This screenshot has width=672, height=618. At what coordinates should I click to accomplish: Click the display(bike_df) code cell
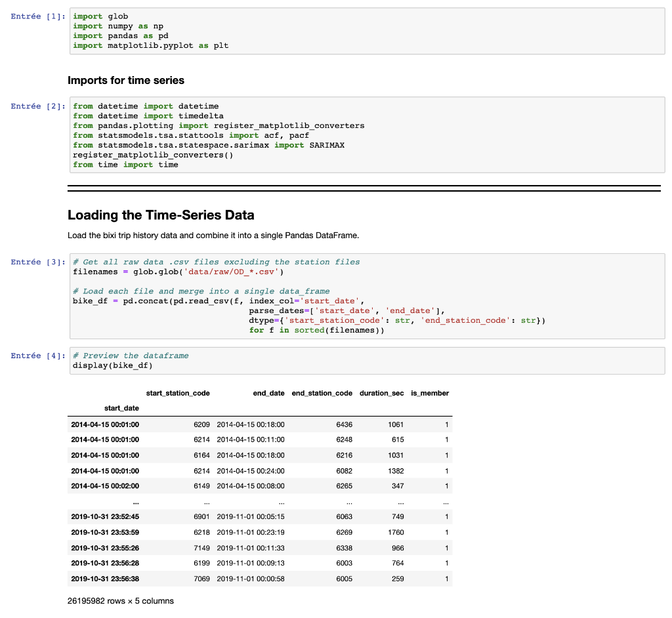(367, 360)
